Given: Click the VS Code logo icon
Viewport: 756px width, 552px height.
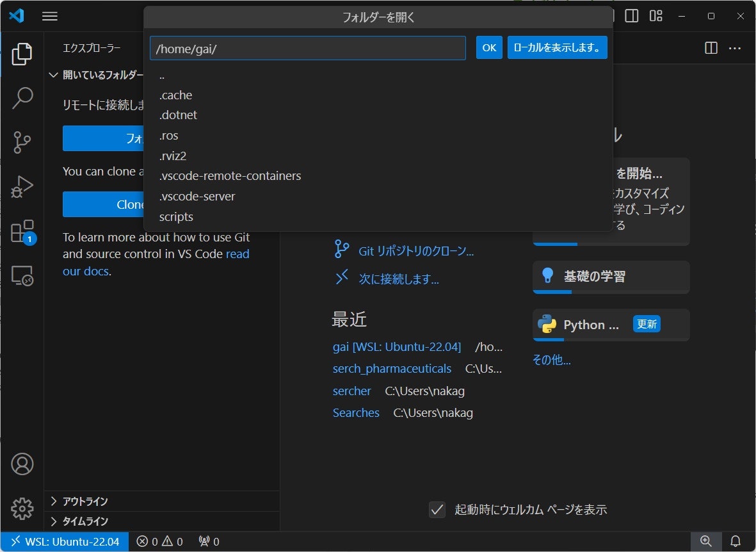Looking at the screenshot, I should pyautogui.click(x=17, y=15).
